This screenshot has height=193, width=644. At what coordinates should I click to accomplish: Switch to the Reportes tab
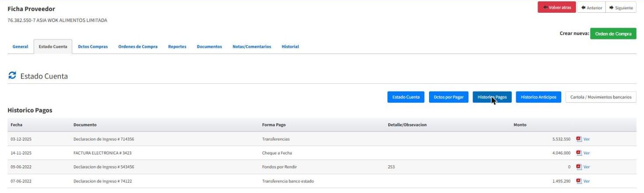point(177,46)
